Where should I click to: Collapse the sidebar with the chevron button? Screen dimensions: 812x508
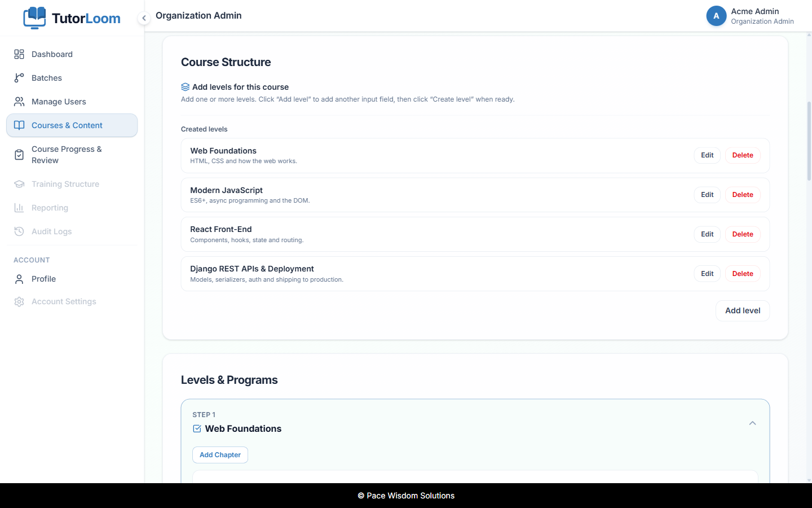144,18
